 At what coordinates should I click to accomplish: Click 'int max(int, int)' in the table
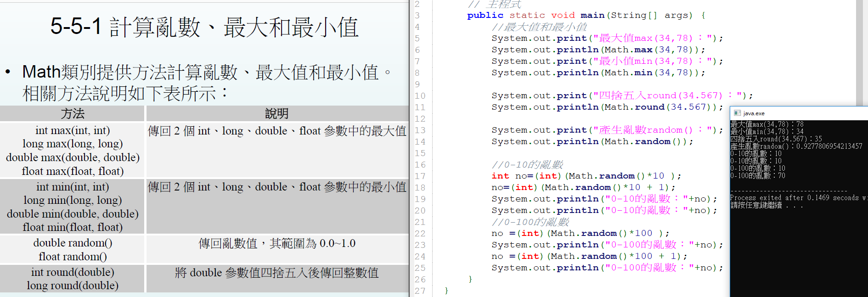pyautogui.click(x=73, y=130)
